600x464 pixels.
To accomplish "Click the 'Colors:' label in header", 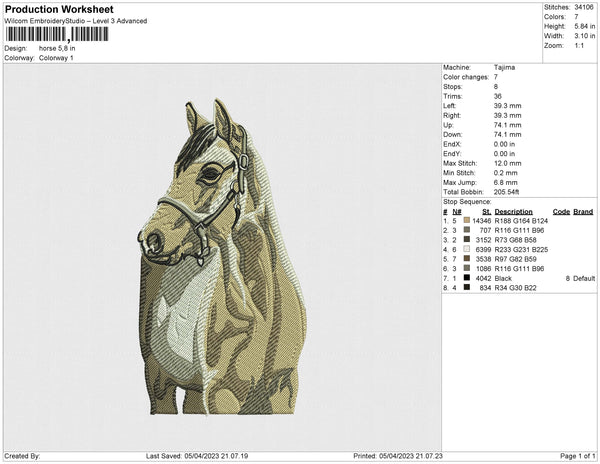I will point(555,17).
